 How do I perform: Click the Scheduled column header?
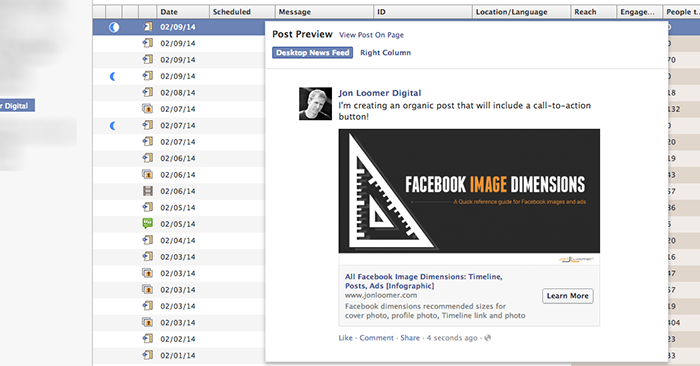(x=242, y=12)
